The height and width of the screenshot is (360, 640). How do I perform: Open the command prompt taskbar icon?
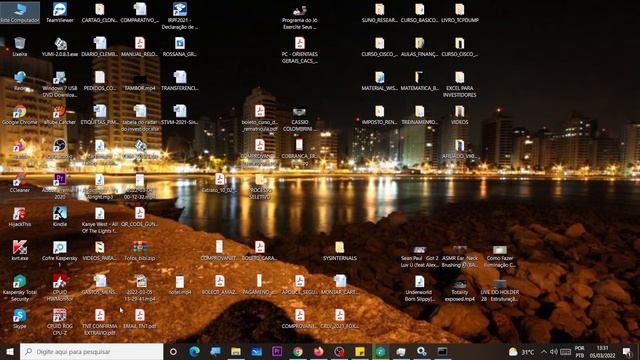click(442, 351)
